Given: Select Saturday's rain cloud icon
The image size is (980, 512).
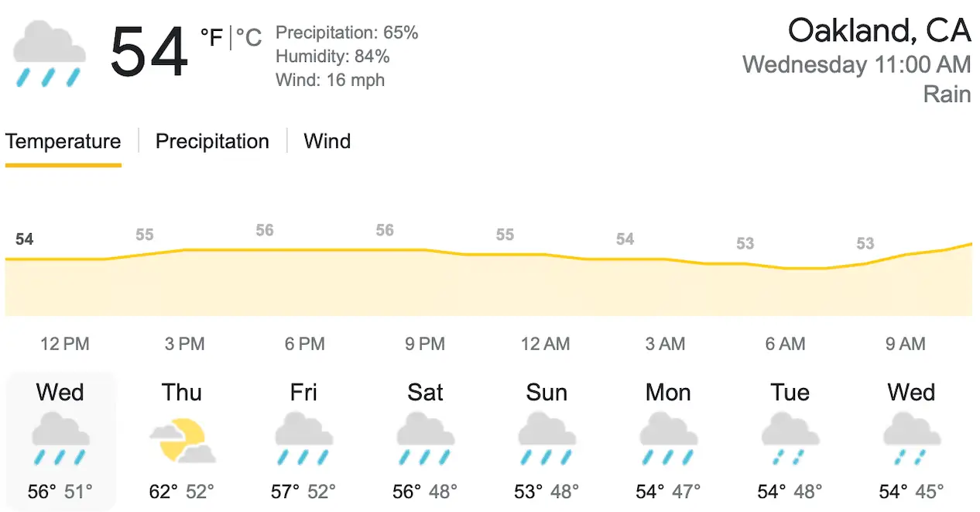Looking at the screenshot, I should pos(425,439).
